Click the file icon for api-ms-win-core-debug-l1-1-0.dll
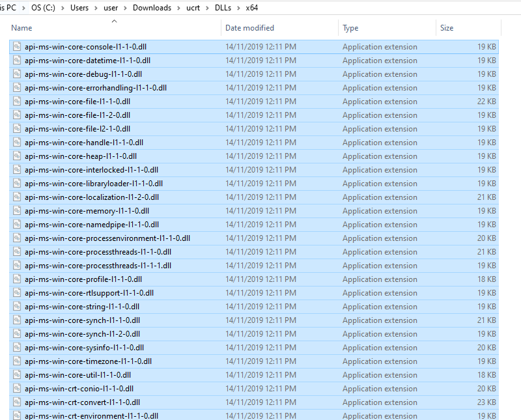Viewport: 521px width, 420px height. coord(17,74)
